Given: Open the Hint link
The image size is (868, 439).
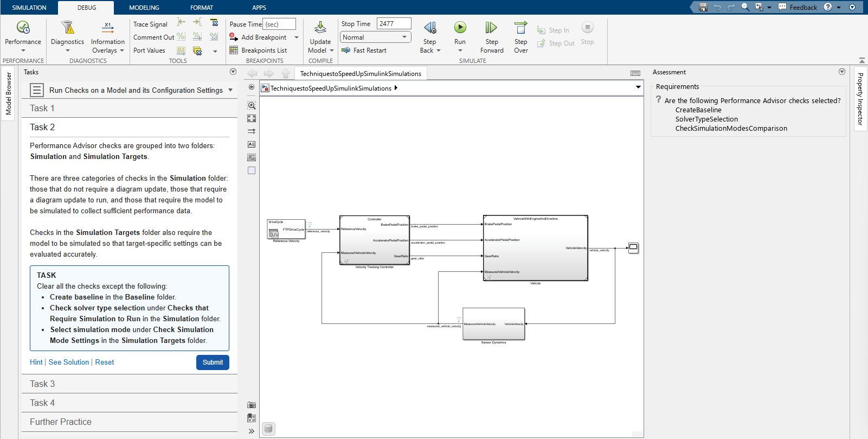Looking at the screenshot, I should pyautogui.click(x=36, y=362).
